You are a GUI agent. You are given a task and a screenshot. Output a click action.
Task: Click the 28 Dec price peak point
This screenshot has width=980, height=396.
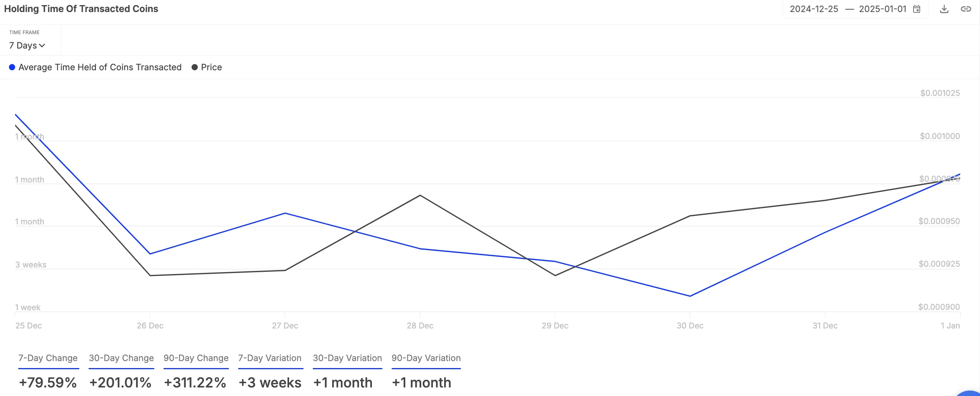point(420,195)
